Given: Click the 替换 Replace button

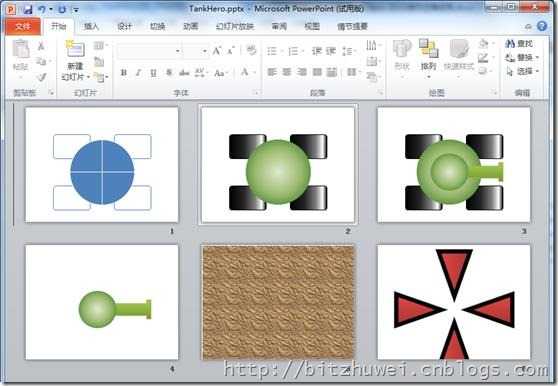Looking at the screenshot, I should [x=521, y=57].
